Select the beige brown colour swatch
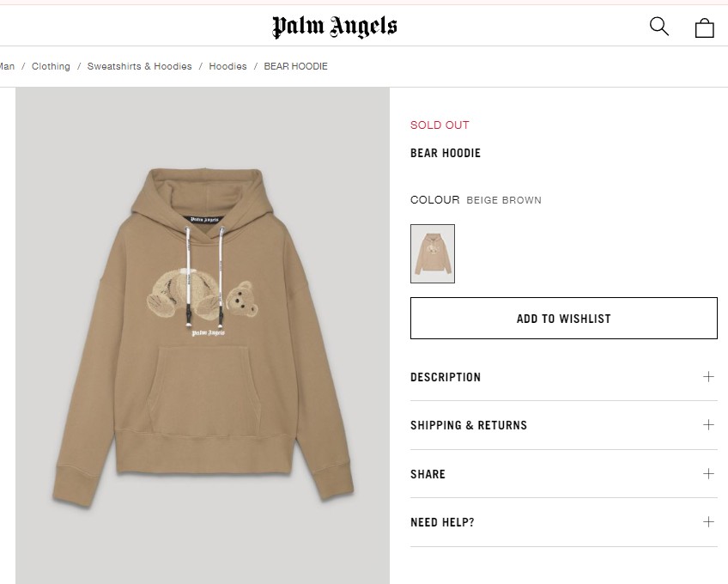This screenshot has width=728, height=584. [433, 253]
